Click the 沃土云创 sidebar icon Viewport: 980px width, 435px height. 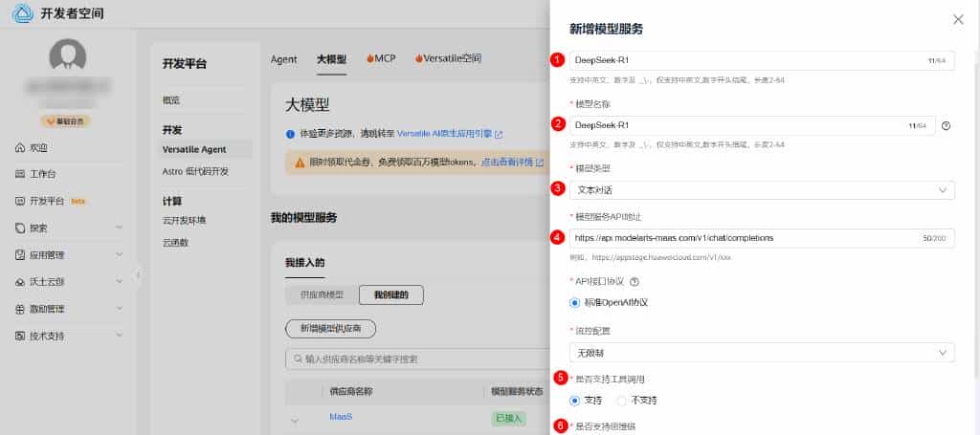point(19,282)
